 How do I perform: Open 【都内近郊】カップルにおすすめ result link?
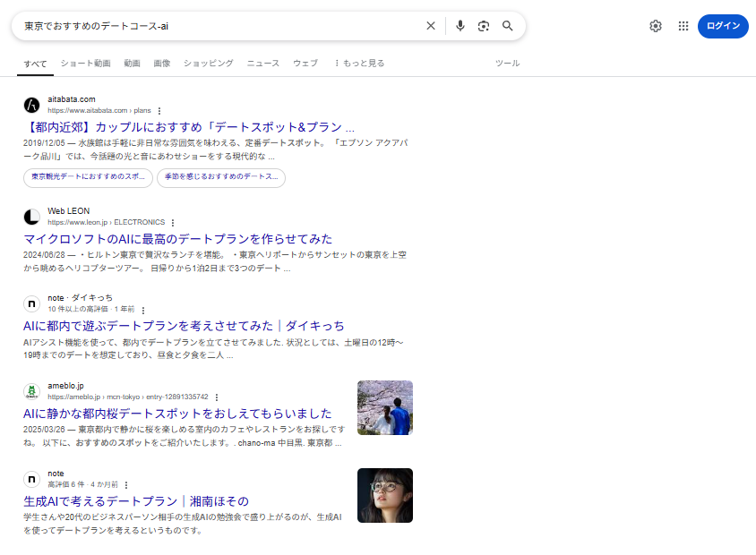click(189, 127)
